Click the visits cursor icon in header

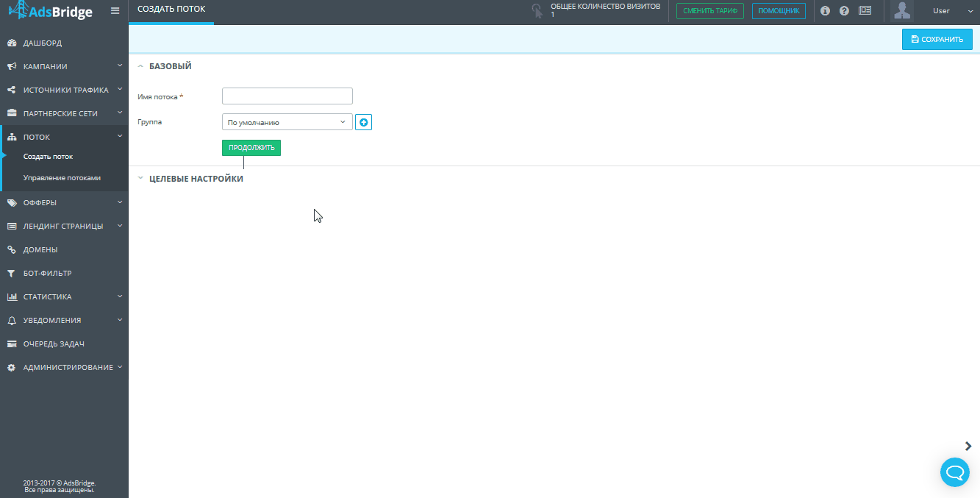(x=538, y=10)
